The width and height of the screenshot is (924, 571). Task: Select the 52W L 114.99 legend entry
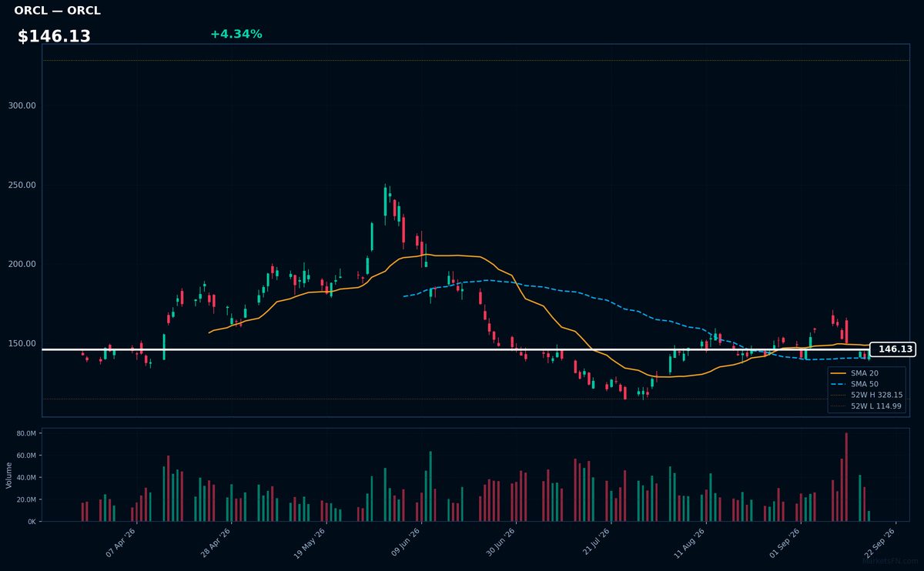coord(866,406)
